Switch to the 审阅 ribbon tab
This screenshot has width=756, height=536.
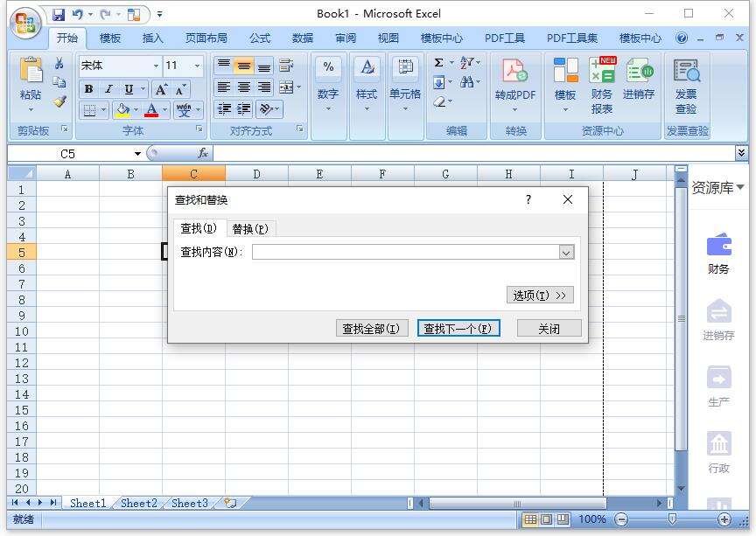(346, 38)
